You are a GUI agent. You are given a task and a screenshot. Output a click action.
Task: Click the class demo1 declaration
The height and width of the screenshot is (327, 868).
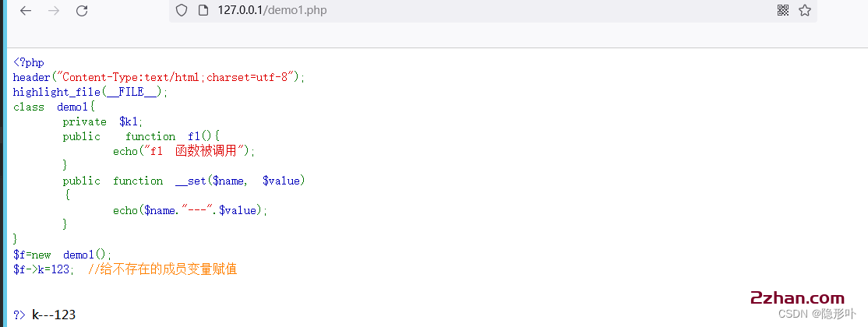click(x=54, y=107)
